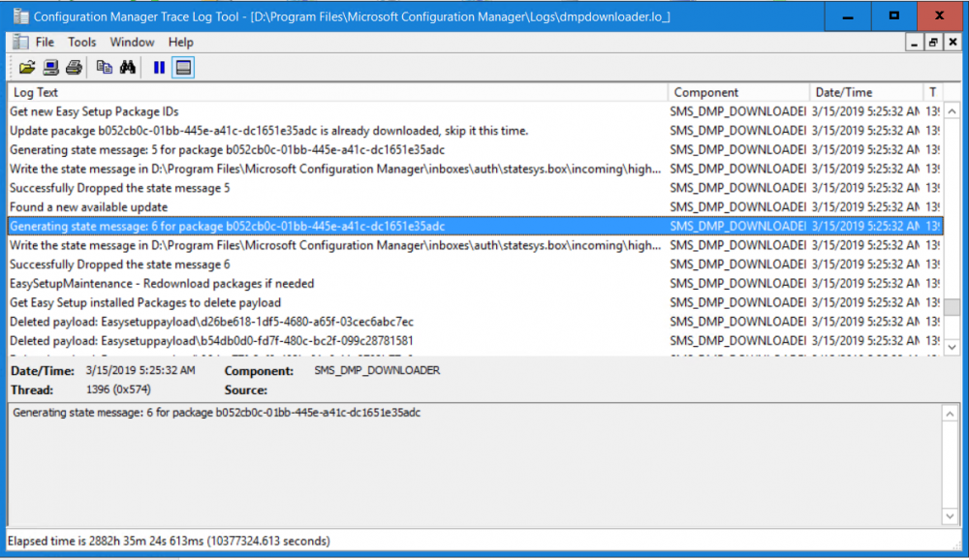The height and width of the screenshot is (560, 969).
Task: Click the detail pane scroll up arrow
Action: click(x=950, y=413)
